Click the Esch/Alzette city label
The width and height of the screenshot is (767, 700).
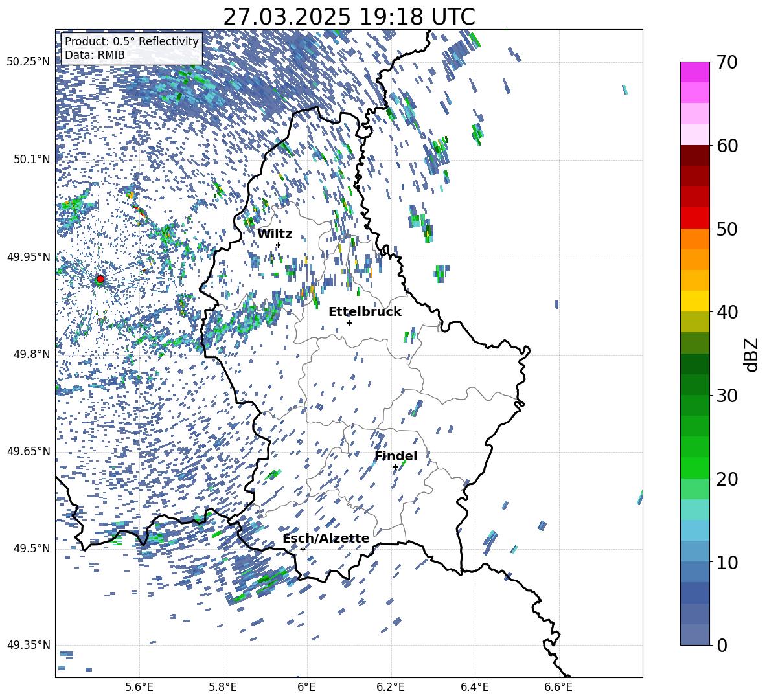pos(326,538)
